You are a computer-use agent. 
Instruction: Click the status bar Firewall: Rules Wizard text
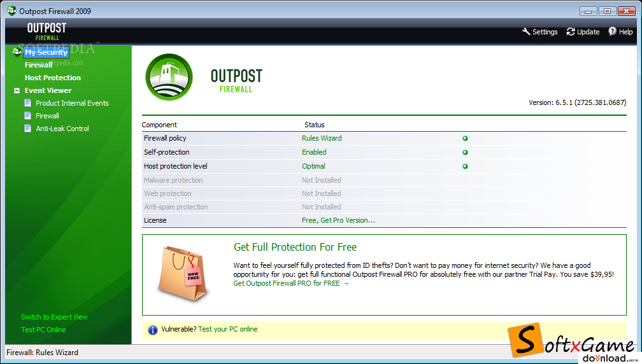(42, 353)
